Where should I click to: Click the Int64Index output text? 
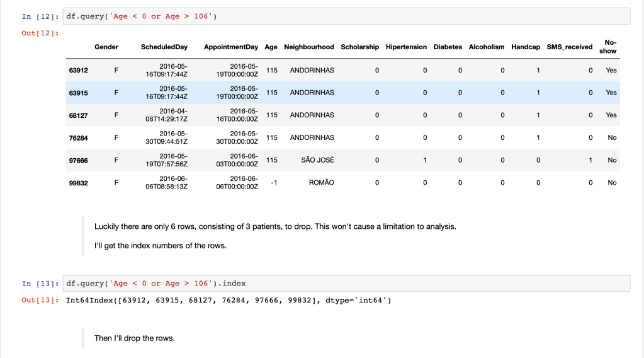click(x=229, y=300)
